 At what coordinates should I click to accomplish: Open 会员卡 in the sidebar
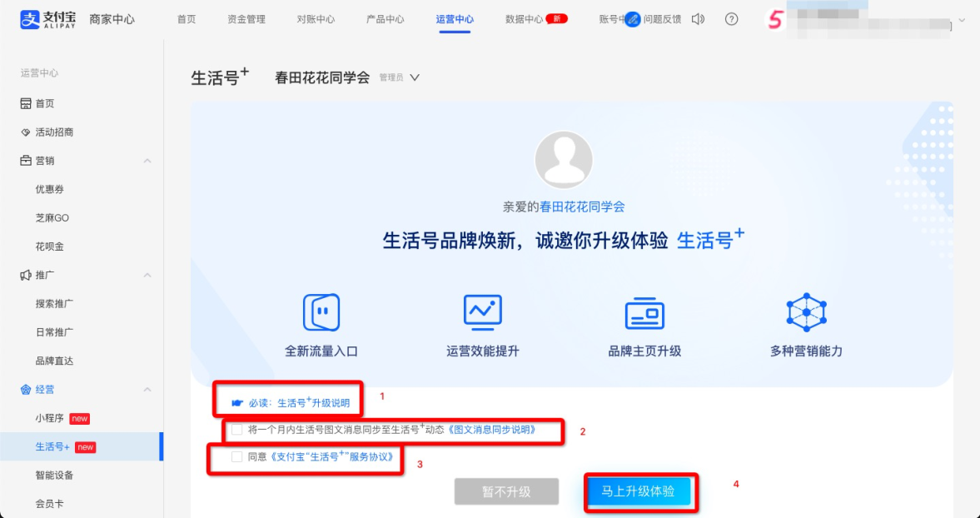point(50,504)
